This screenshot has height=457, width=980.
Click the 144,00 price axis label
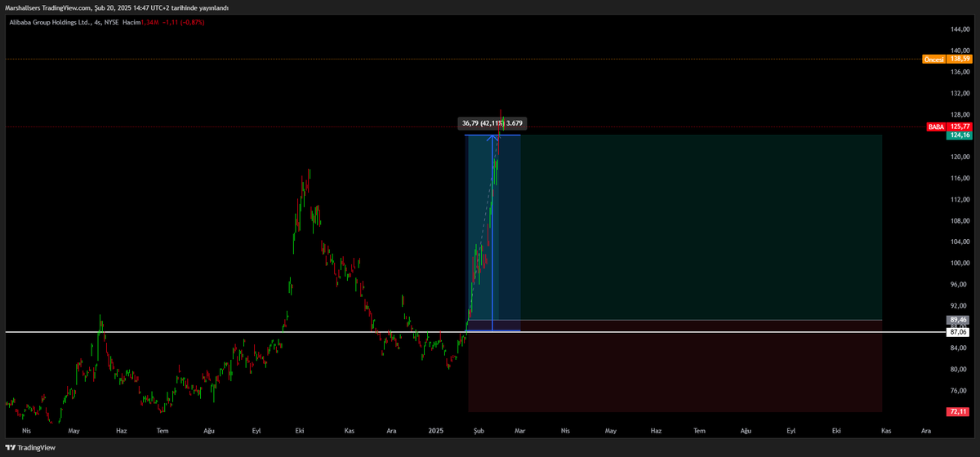pyautogui.click(x=959, y=29)
